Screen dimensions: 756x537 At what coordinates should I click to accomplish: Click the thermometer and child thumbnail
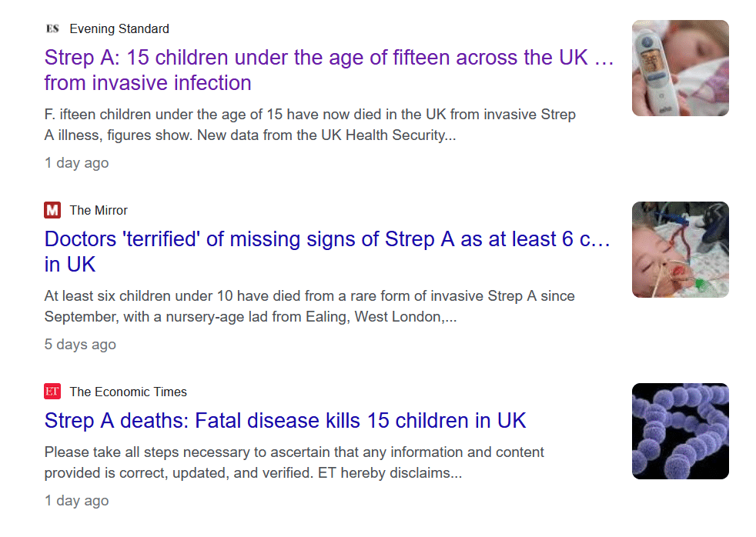(681, 68)
